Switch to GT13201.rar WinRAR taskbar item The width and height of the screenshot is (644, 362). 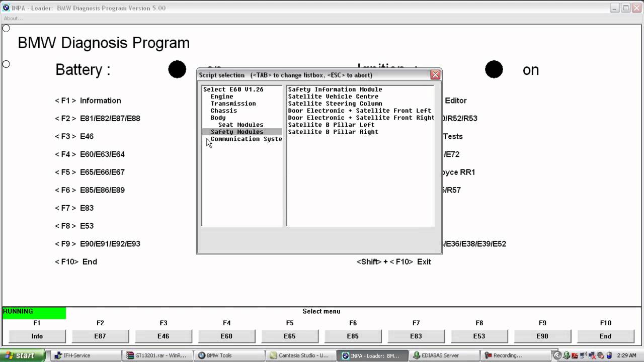click(158, 355)
